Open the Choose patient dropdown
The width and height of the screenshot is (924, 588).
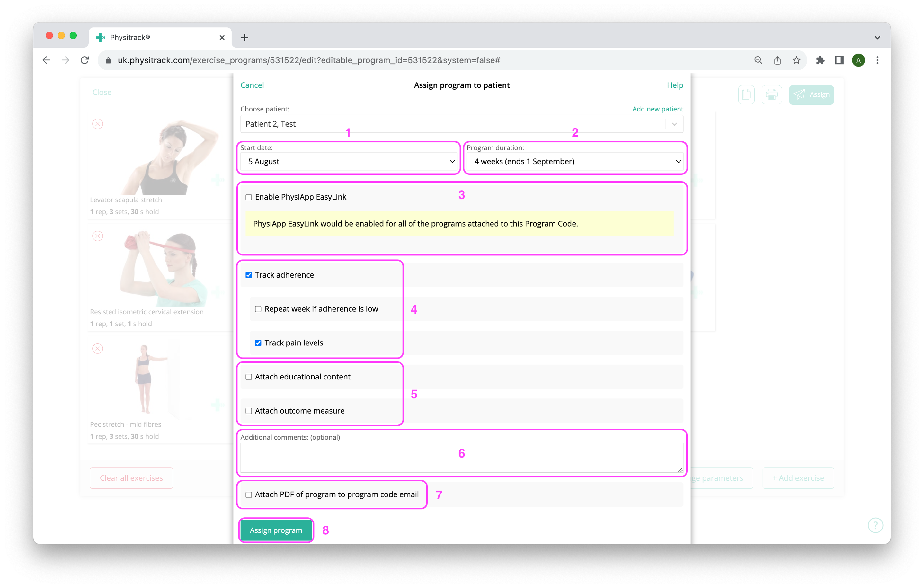tap(462, 124)
